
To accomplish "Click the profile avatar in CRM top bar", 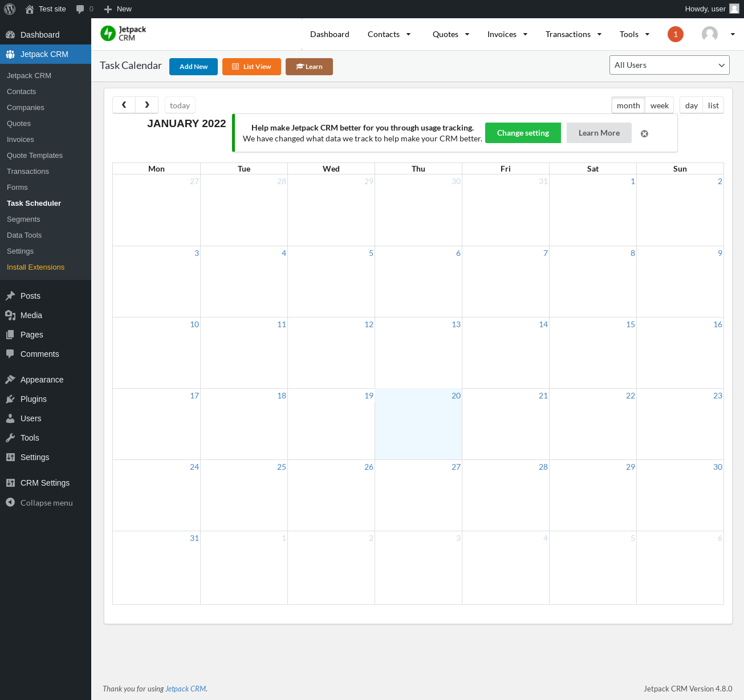I will [x=710, y=34].
